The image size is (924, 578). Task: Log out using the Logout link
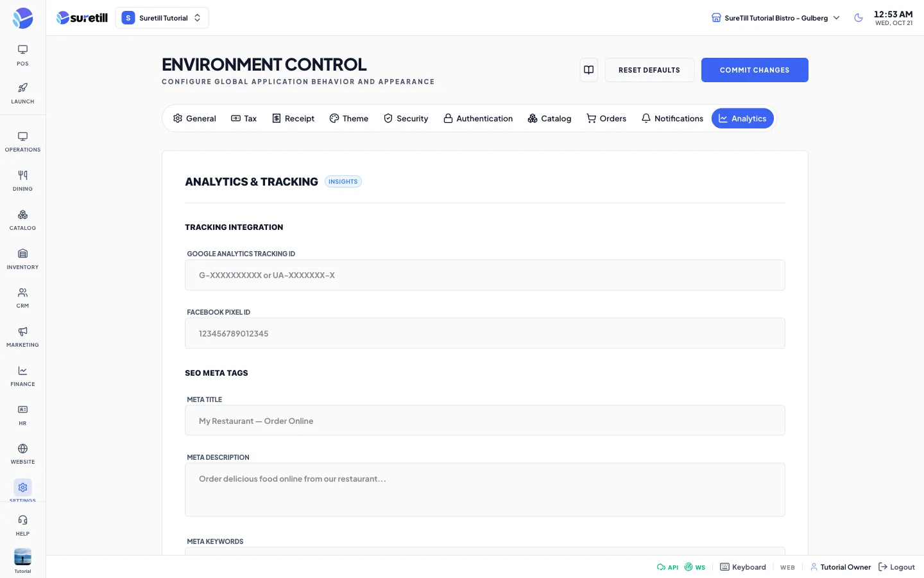tap(896, 567)
